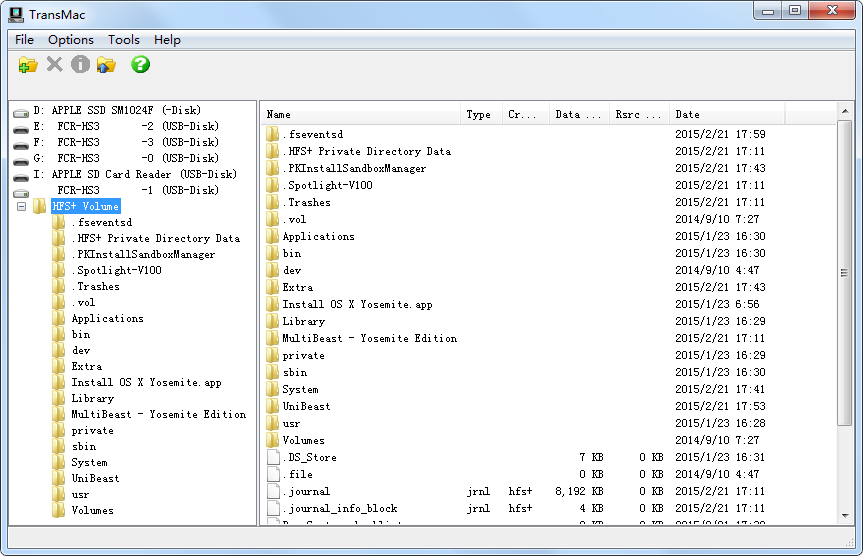This screenshot has width=863, height=556.
Task: Select Volumes row in the file list
Action: click(303, 440)
